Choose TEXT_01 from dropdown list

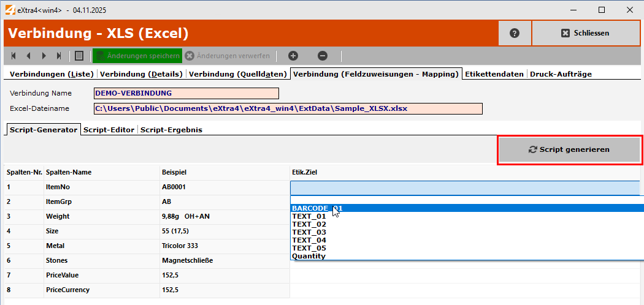point(467,216)
